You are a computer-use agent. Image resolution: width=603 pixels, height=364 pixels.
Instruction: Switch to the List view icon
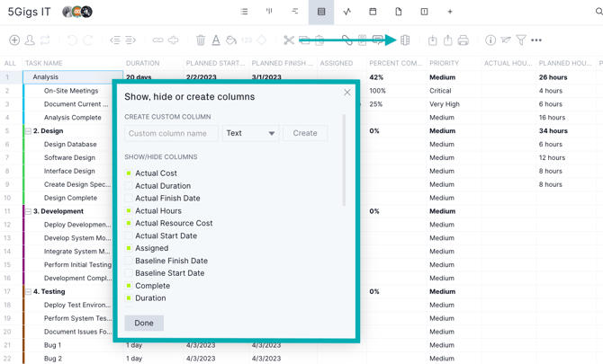pyautogui.click(x=244, y=12)
